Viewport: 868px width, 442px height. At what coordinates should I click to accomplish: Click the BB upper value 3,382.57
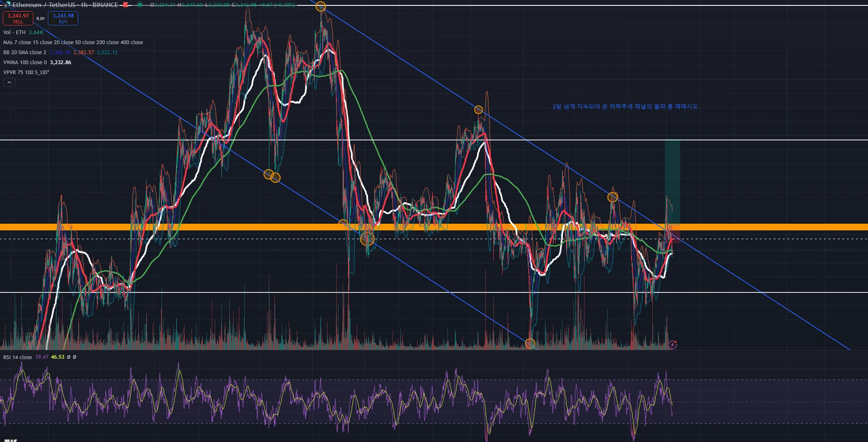pos(84,52)
